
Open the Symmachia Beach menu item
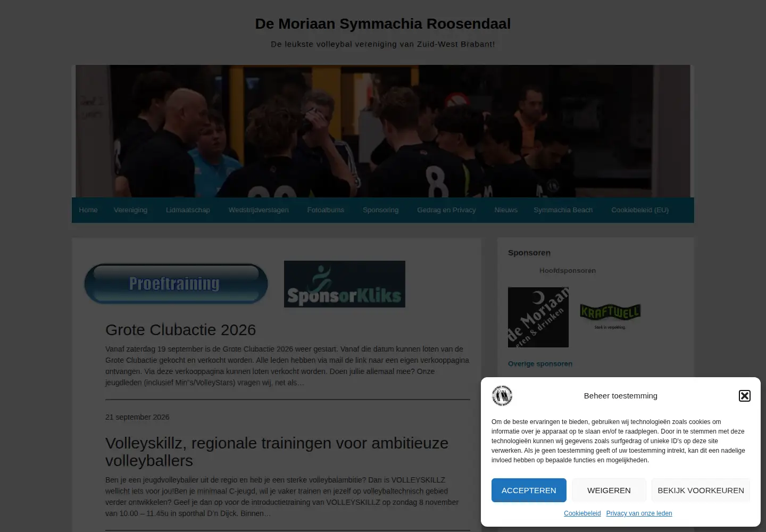point(563,210)
